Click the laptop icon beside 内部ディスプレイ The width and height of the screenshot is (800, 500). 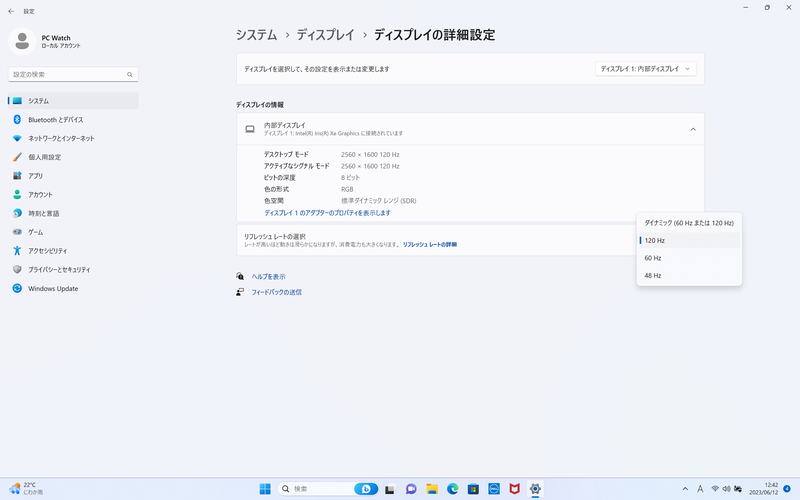pos(250,129)
